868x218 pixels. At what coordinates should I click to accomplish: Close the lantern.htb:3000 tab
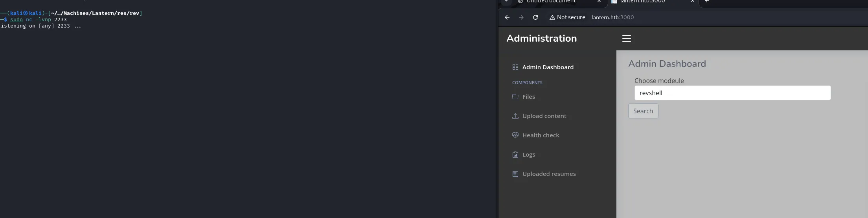point(693,2)
